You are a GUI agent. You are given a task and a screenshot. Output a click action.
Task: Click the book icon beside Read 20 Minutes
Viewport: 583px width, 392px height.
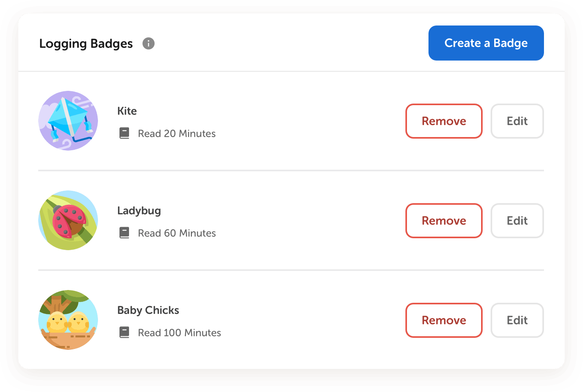click(x=124, y=133)
